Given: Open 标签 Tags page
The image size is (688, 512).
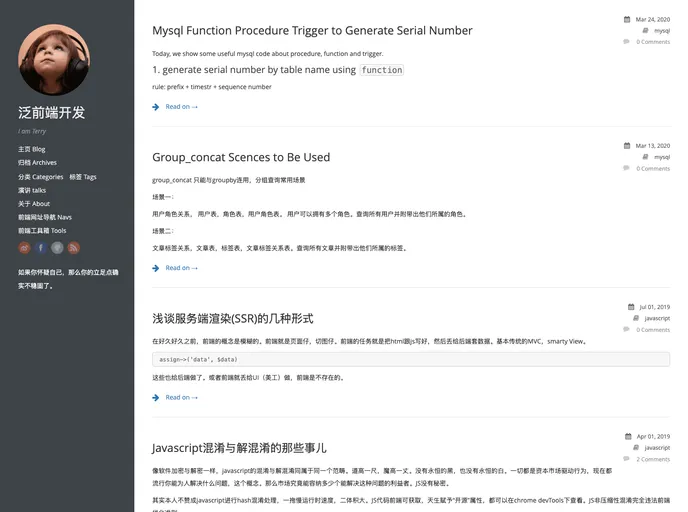Looking at the screenshot, I should coord(83,177).
